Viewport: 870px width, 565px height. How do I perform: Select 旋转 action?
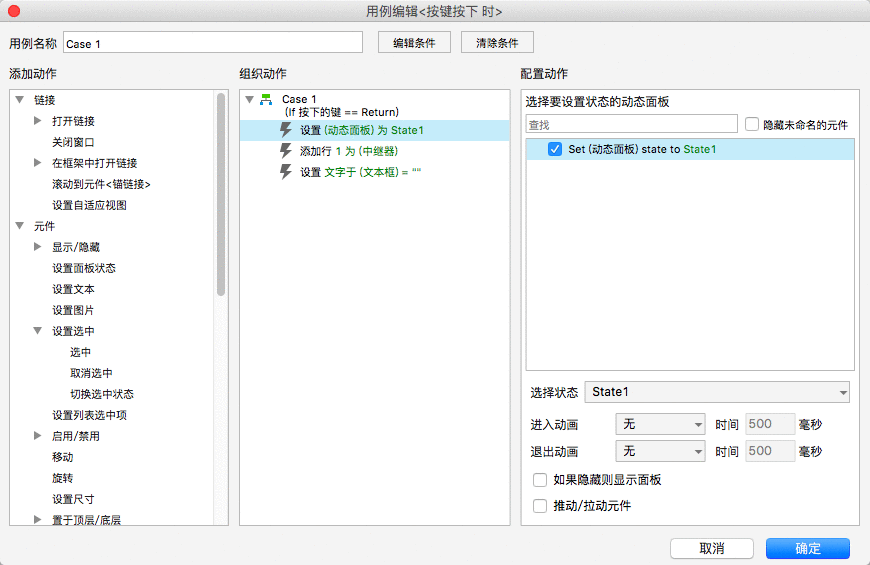point(63,478)
